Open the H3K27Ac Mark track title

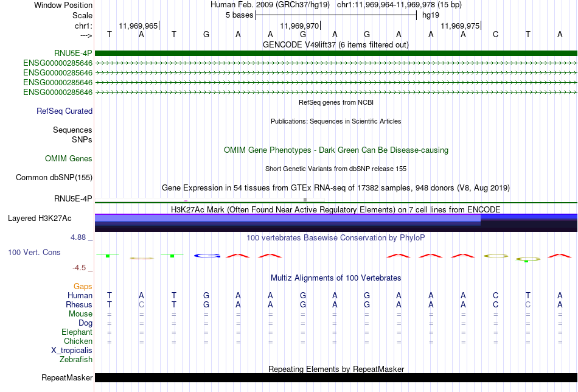point(336,209)
